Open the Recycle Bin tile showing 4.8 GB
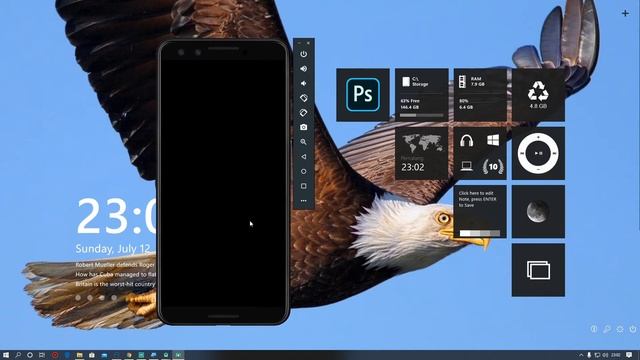 click(x=538, y=95)
